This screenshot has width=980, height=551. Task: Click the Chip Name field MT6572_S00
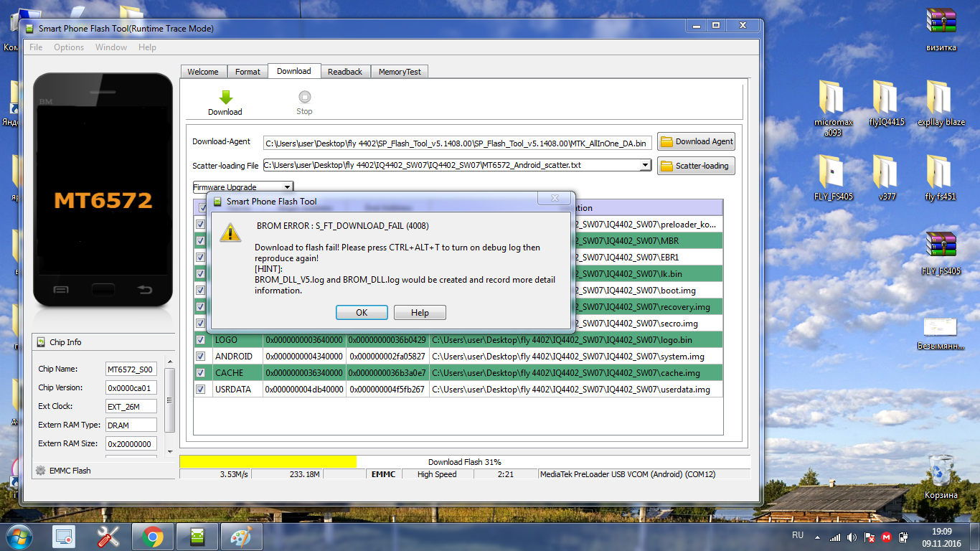click(131, 369)
